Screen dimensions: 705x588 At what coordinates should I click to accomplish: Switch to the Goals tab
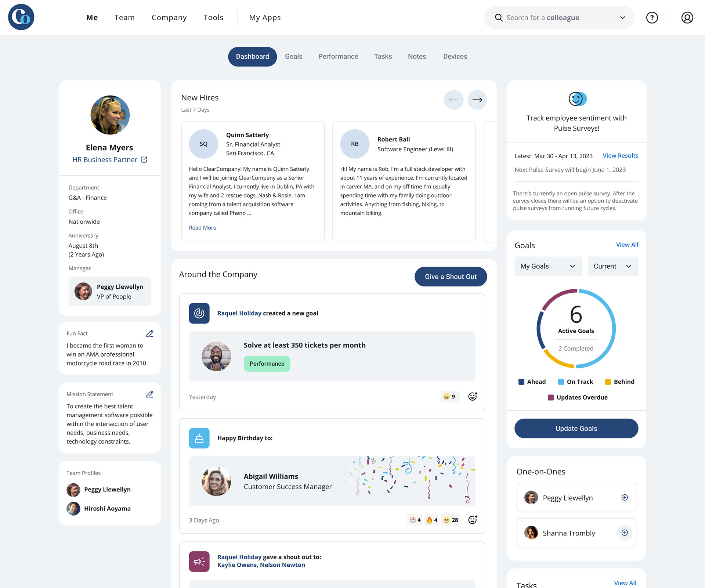coord(293,57)
